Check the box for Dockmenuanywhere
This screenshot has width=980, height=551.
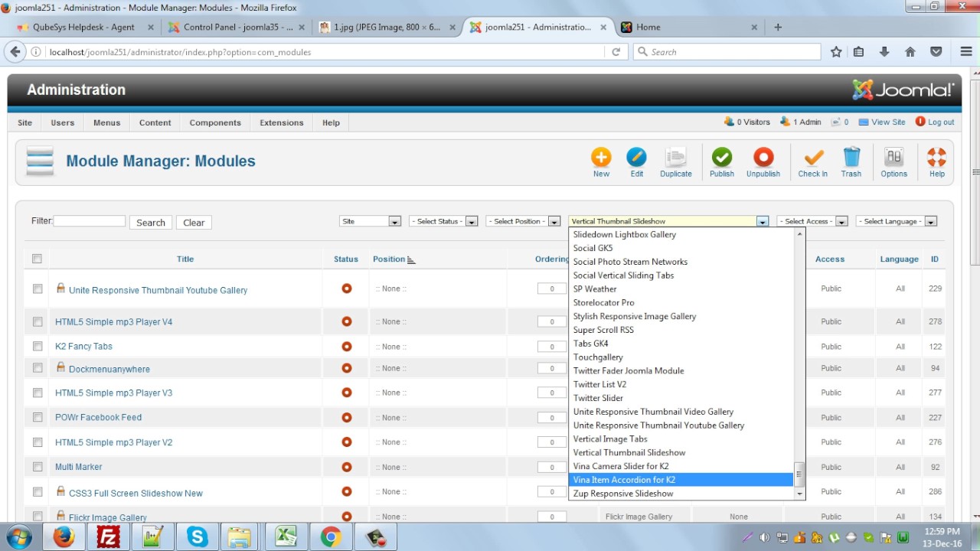point(38,368)
